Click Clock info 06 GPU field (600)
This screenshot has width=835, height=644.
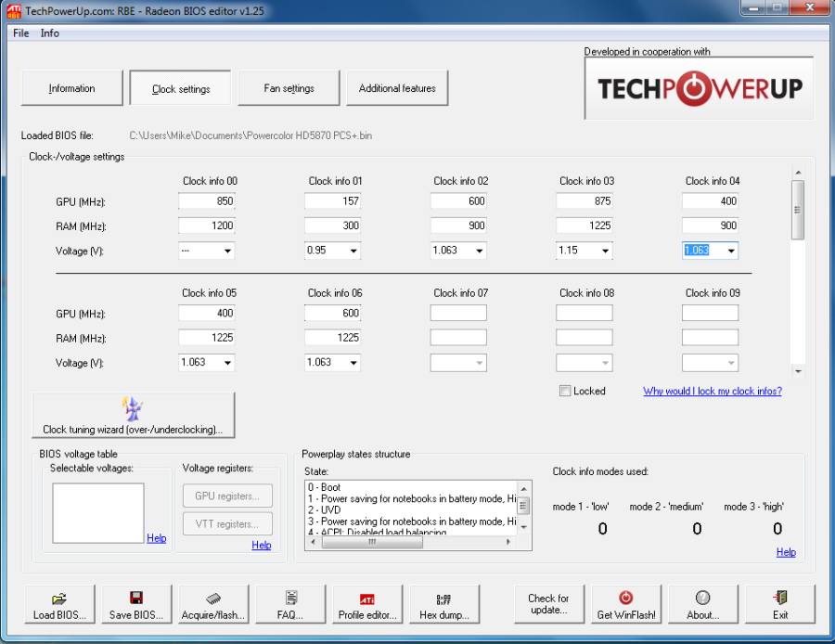tap(332, 314)
